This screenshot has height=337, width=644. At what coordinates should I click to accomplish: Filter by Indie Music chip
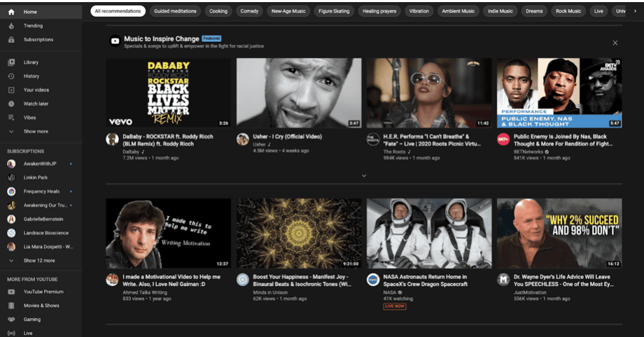tap(500, 11)
